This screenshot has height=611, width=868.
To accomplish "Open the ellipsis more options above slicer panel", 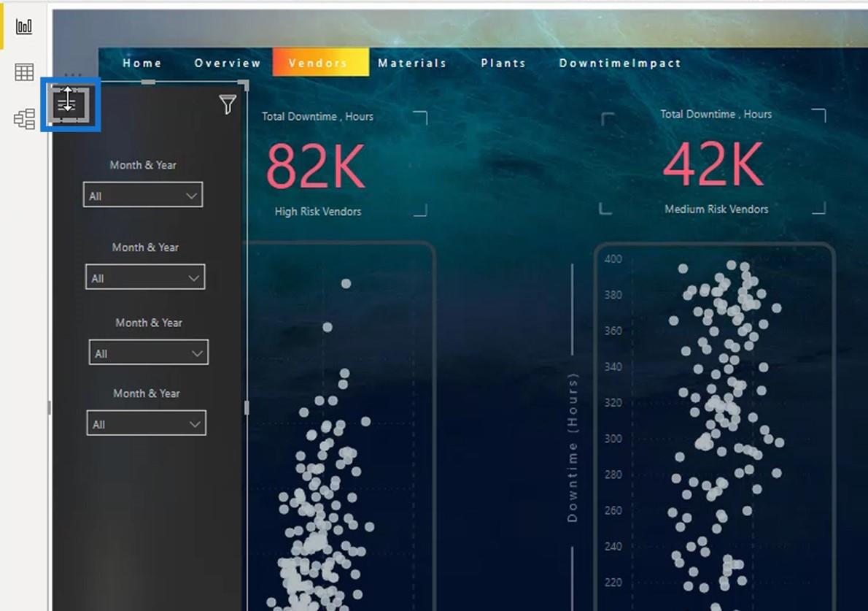I will (x=73, y=74).
